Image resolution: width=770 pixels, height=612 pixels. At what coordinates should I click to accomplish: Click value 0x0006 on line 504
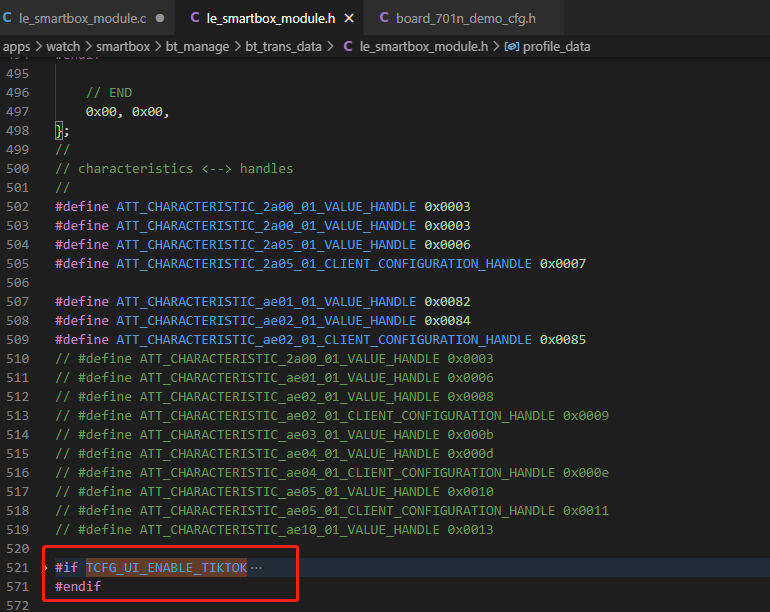(447, 245)
